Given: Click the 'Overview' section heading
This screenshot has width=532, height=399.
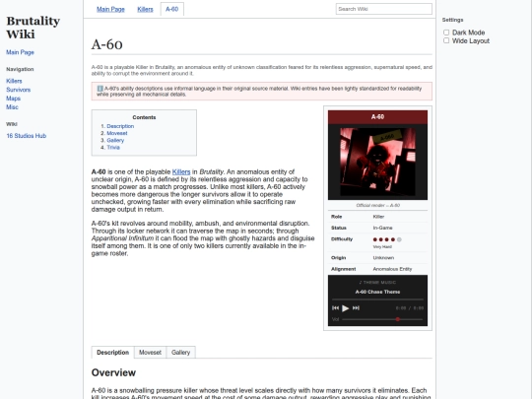Looking at the screenshot, I should [113, 372].
